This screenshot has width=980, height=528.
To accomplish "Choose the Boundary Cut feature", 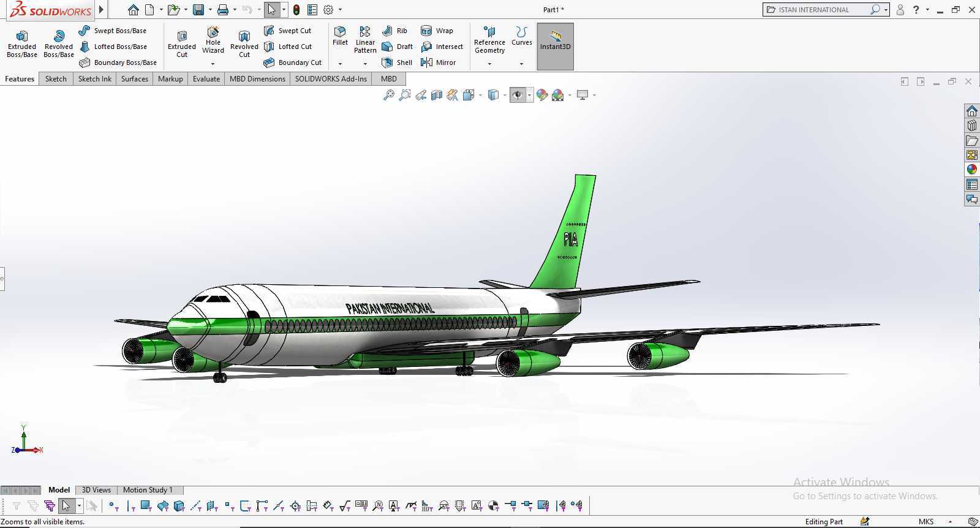I will pos(293,62).
